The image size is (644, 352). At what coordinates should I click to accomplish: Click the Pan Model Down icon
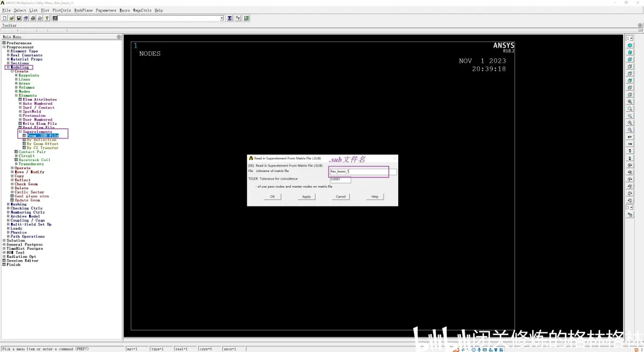click(x=629, y=158)
